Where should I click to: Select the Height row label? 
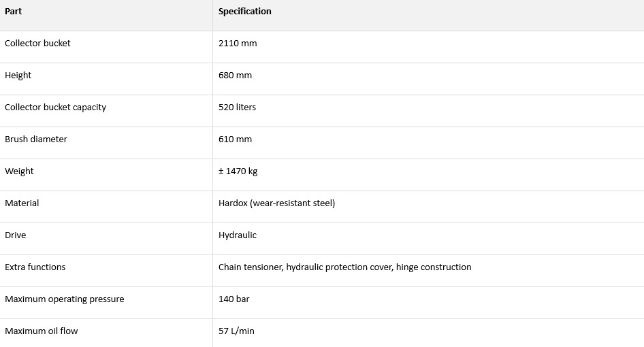pyautogui.click(x=18, y=75)
